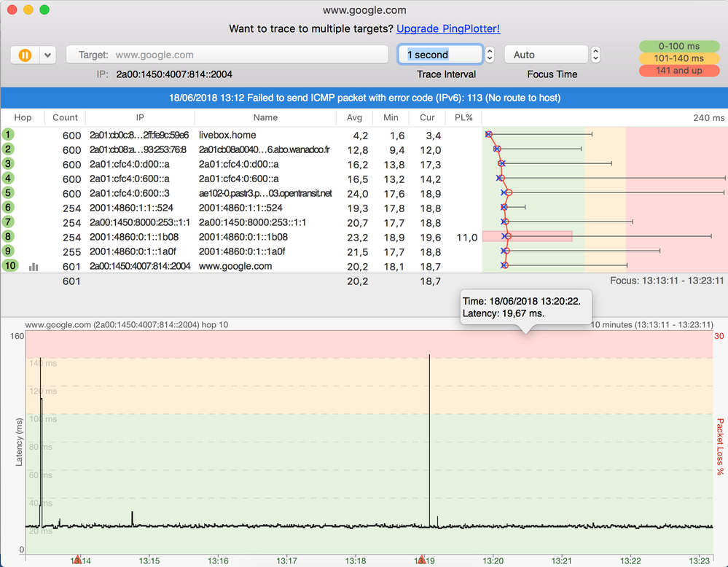Click the 10 minutes time range label
The image size is (728, 567).
pyautogui.click(x=652, y=324)
